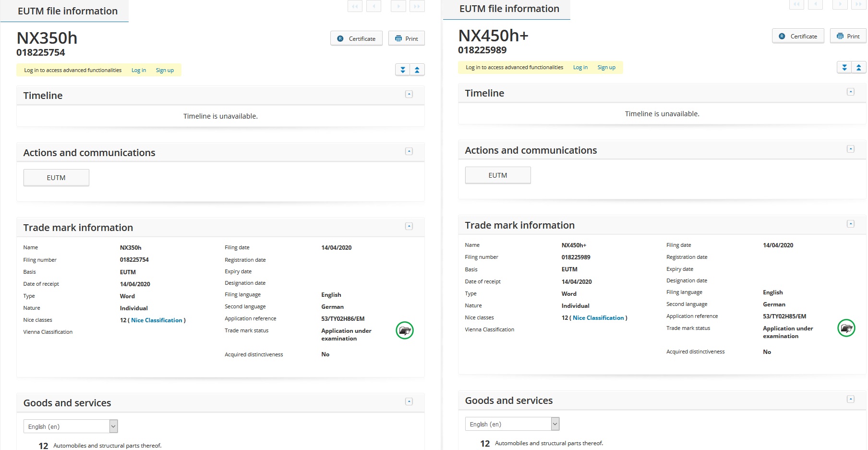This screenshot has height=450, width=868.
Task: Expand all sections in the NX350h panel
Action: coord(403,70)
